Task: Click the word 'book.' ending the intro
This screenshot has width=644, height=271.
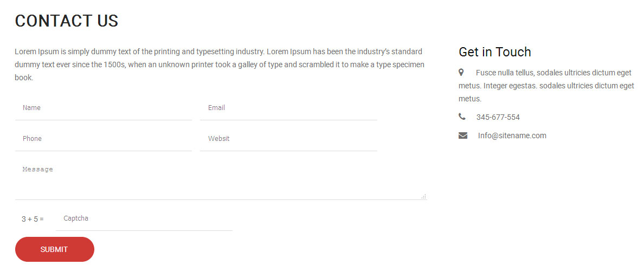Action: point(24,78)
